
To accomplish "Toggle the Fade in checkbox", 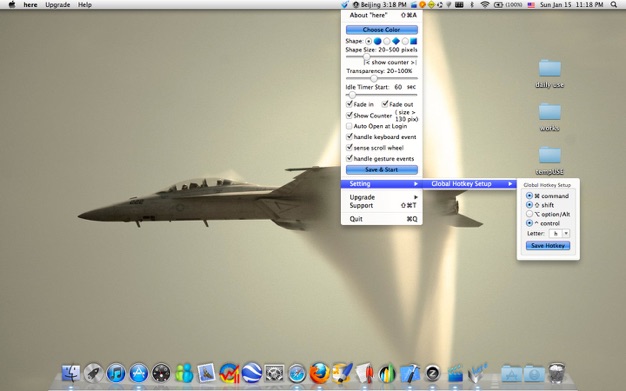I will tap(349, 104).
